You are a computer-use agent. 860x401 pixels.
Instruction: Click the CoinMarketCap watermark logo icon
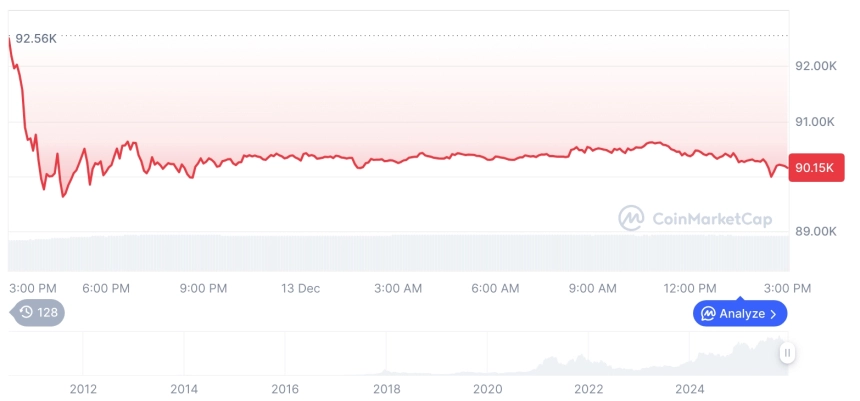[631, 218]
